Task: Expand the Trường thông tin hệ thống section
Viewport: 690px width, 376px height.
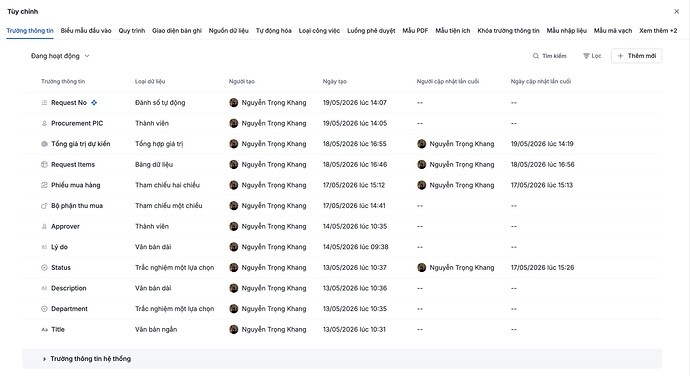Action: (x=342, y=359)
